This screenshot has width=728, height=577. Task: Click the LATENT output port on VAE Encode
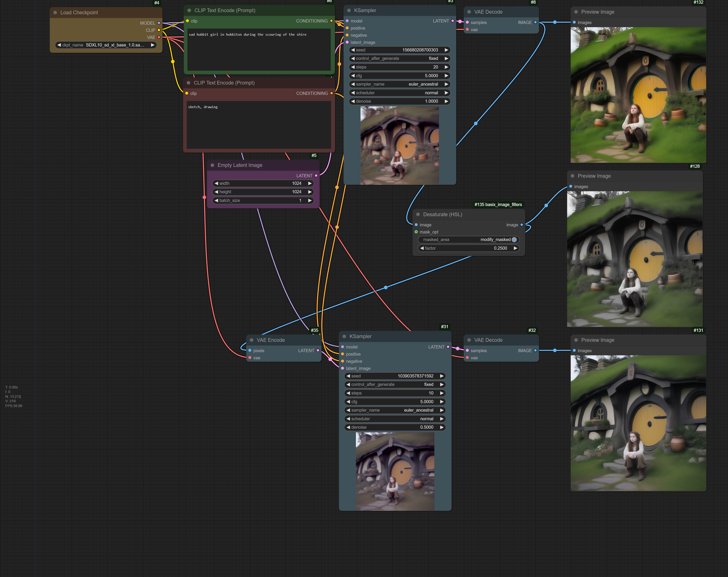318,351
